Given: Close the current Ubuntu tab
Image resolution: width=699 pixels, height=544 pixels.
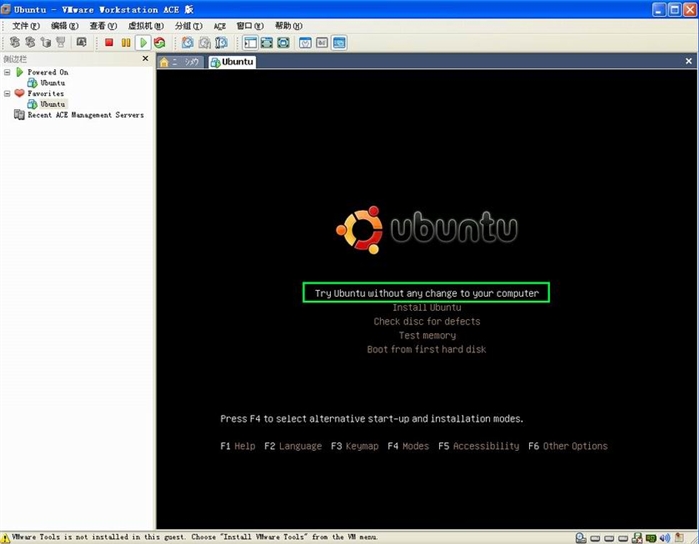Looking at the screenshot, I should 689,61.
